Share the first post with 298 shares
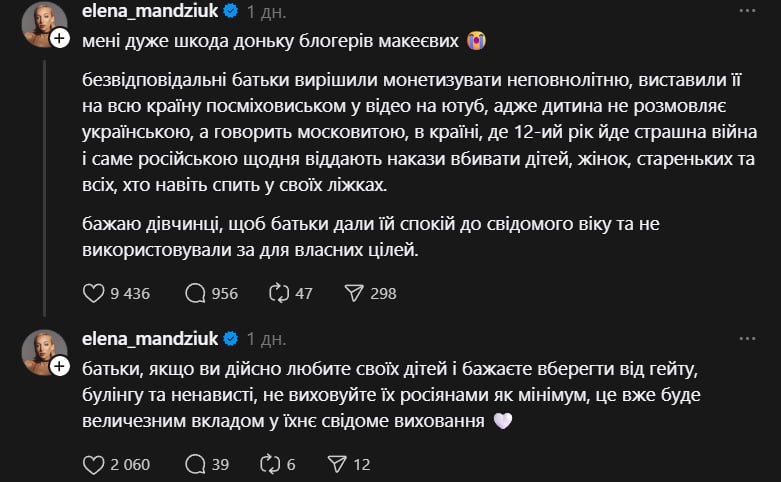Viewport: 781px width, 482px height. pos(353,293)
